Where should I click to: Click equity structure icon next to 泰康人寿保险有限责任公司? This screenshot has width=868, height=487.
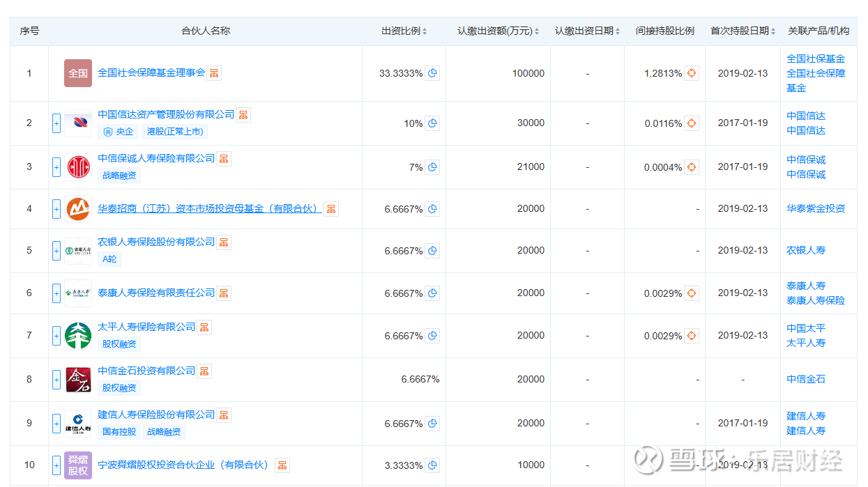224,293
